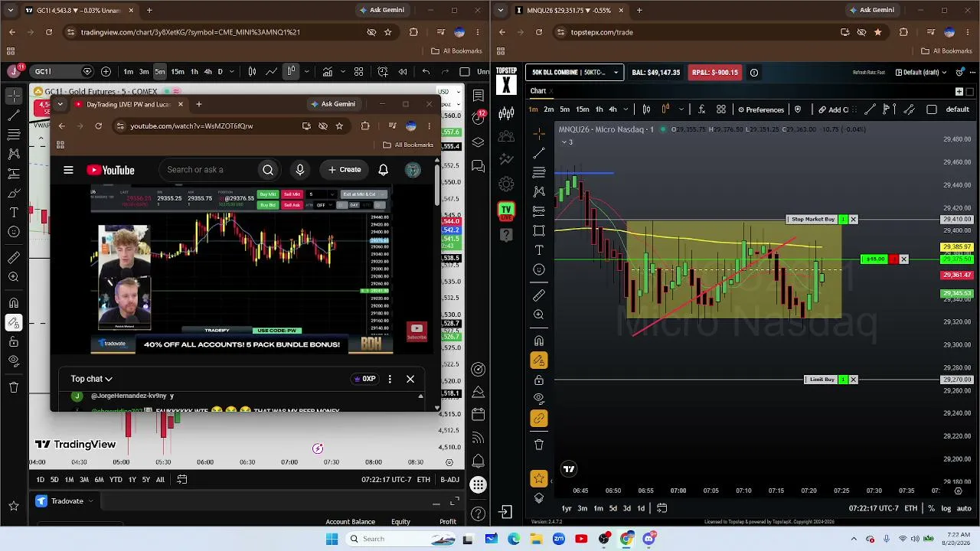Viewport: 980px width, 551px height.
Task: Open YouTube notifications bell
Action: 383,170
